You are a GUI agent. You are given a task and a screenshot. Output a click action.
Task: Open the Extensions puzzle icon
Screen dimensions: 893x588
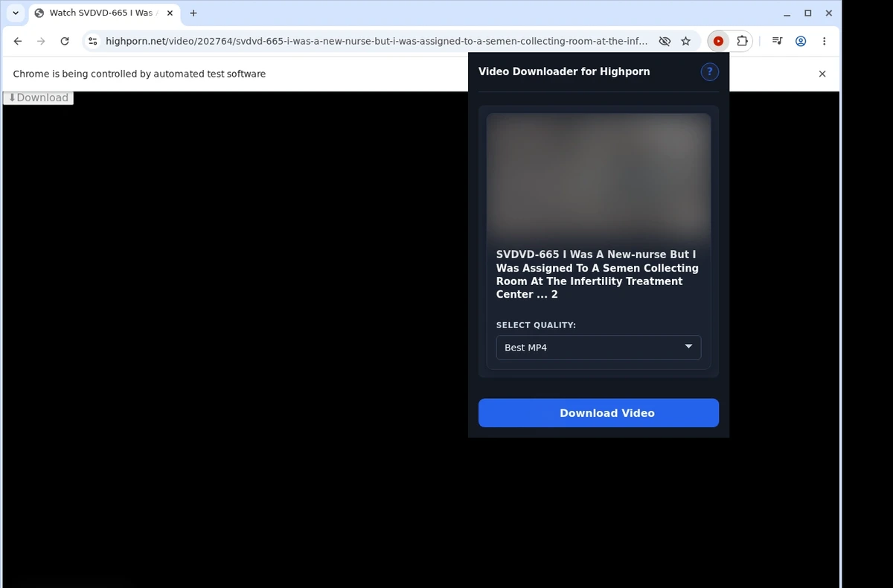[742, 42]
